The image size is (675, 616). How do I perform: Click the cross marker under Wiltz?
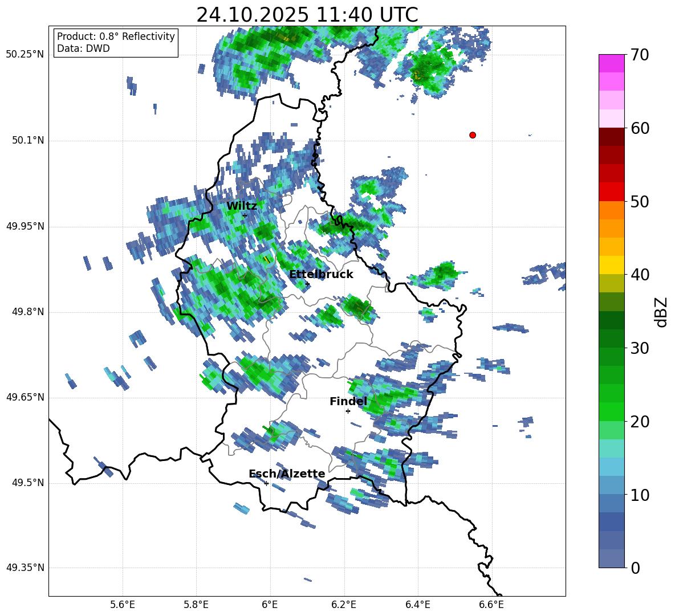pyautogui.click(x=245, y=215)
